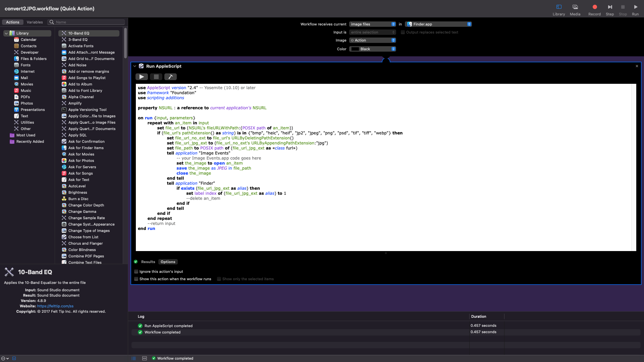This screenshot has height=362, width=644.
Task: Show the Results tab
Action: pos(148,262)
